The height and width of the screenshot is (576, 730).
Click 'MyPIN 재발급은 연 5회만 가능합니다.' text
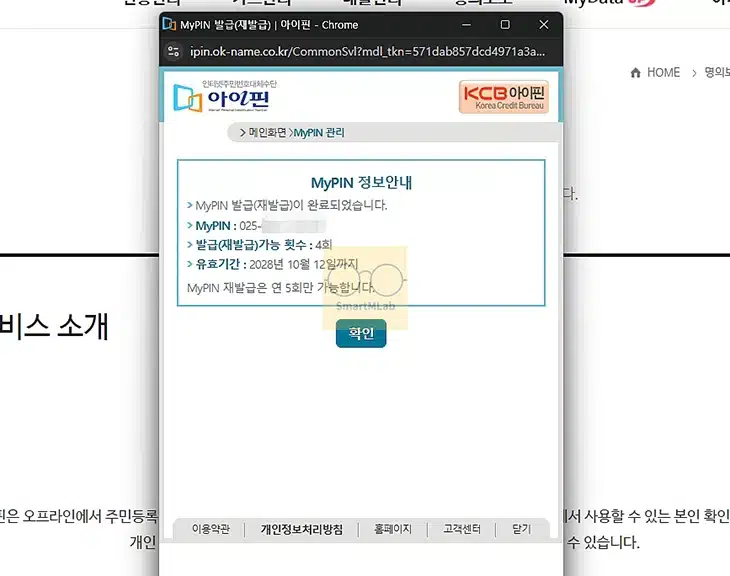280,288
